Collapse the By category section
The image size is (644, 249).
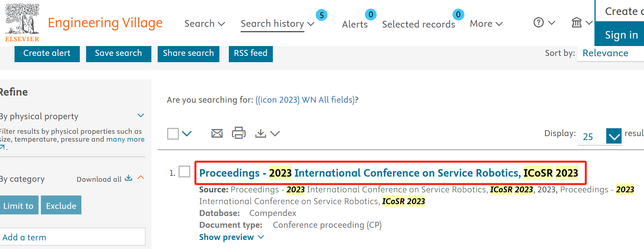click(141, 178)
